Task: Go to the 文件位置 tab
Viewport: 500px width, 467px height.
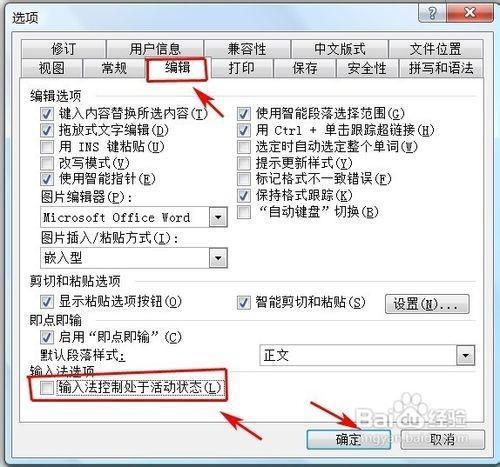Action: point(436,49)
